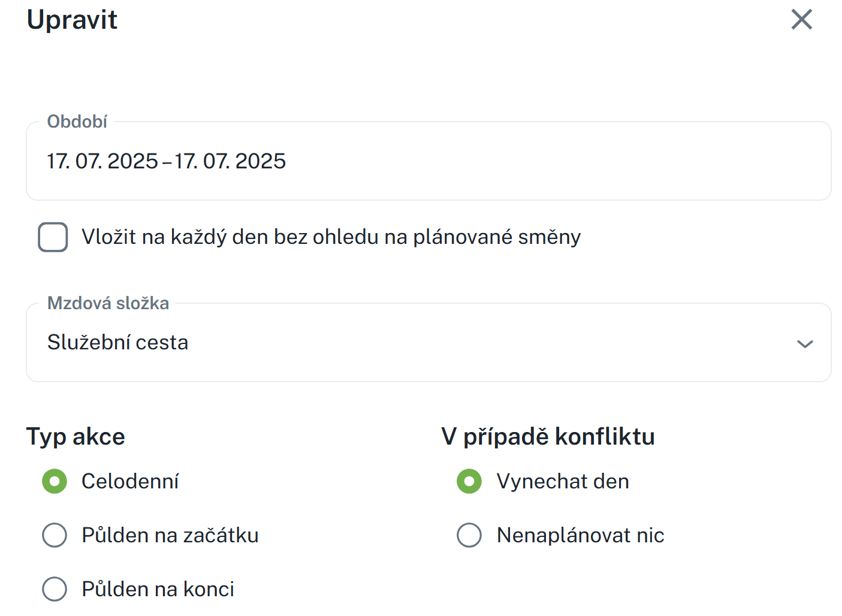Click the selected value Služební cesta
This screenshot has width=842, height=616.
tap(118, 343)
